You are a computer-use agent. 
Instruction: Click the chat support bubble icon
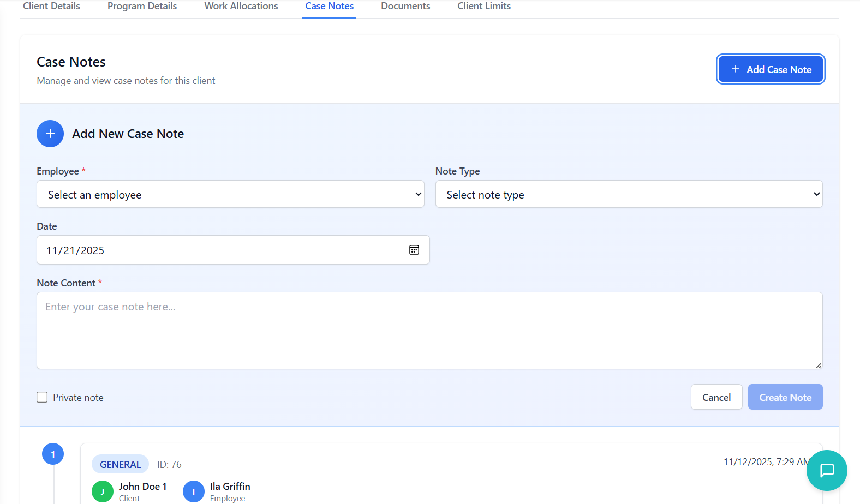pyautogui.click(x=827, y=470)
